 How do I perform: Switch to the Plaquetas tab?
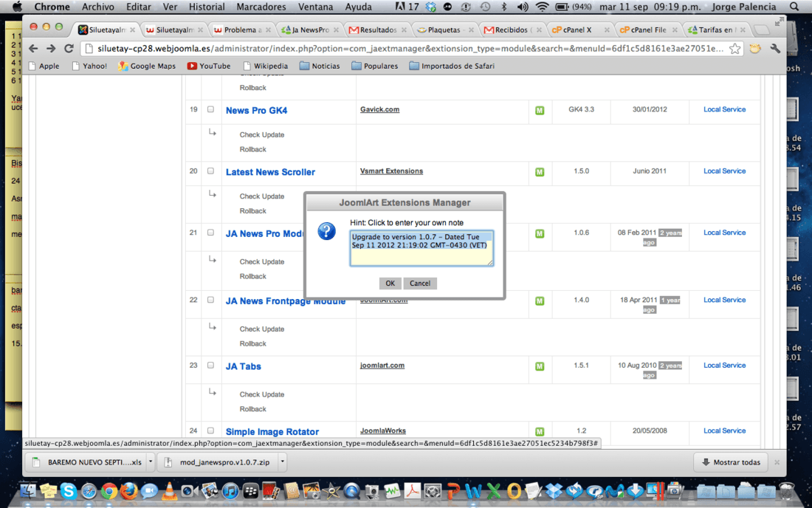click(444, 30)
